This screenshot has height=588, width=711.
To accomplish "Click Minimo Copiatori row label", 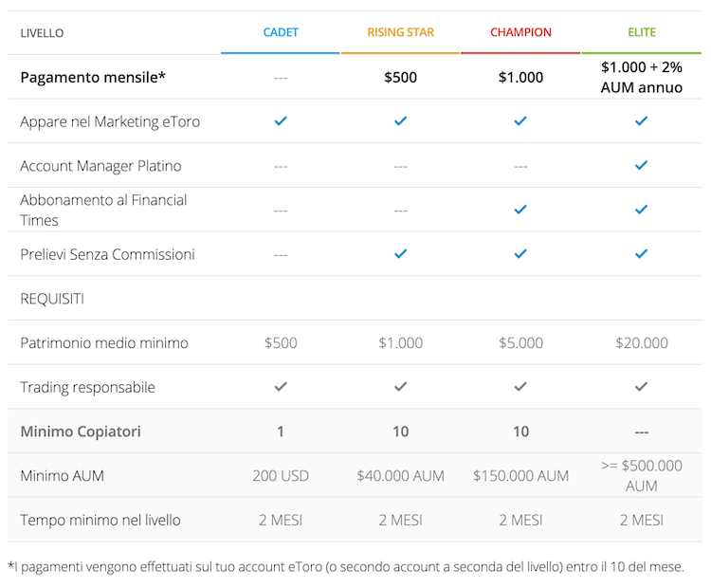I will point(81,432).
